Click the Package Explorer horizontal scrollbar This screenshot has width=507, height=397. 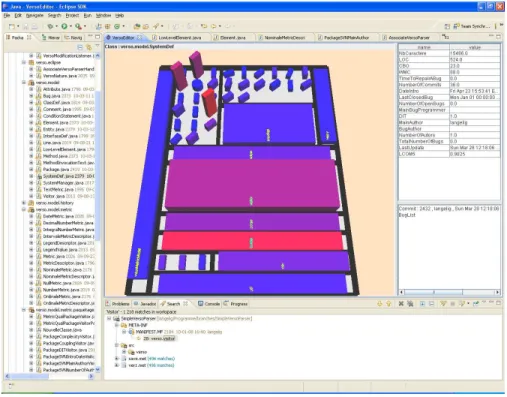point(49,376)
